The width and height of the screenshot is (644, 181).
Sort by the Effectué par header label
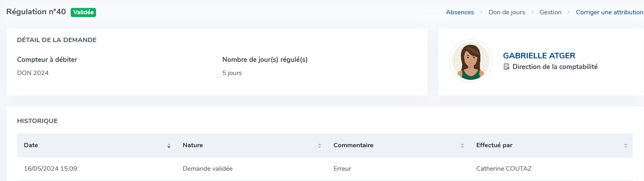pos(494,145)
